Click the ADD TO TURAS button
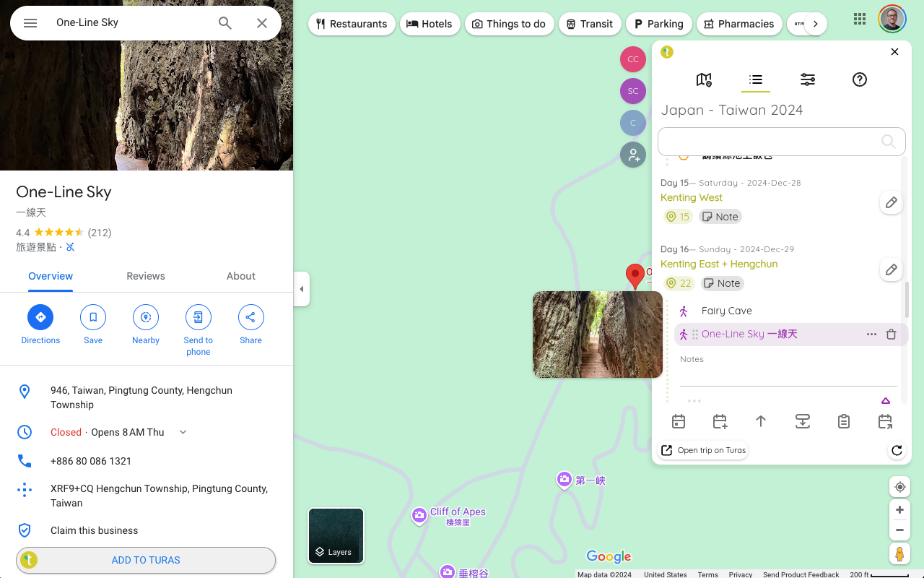Image resolution: width=924 pixels, height=578 pixels. coord(146,560)
